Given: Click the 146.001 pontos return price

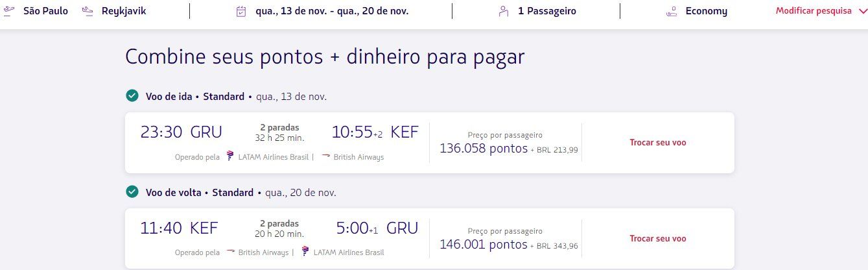Looking at the screenshot, I should [484, 245].
